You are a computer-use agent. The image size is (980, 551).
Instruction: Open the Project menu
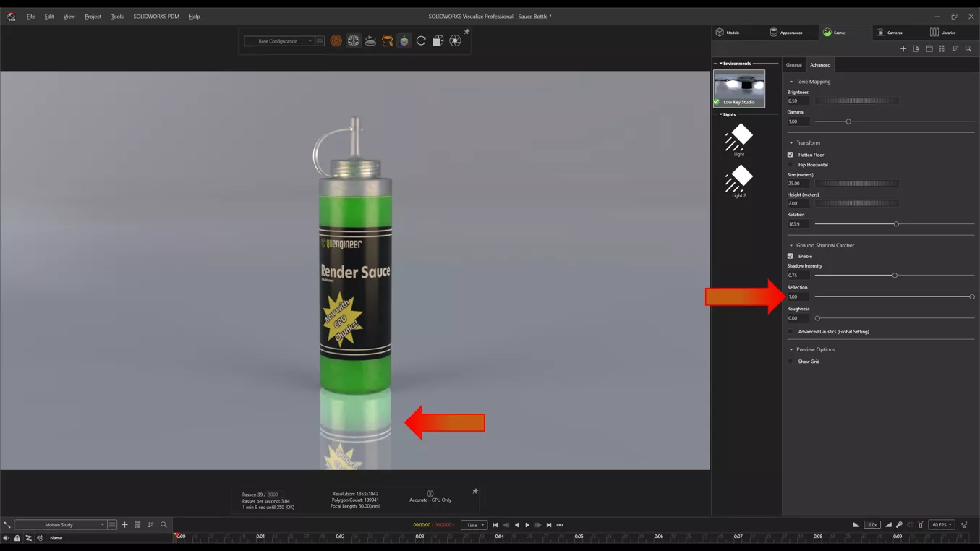(93, 16)
